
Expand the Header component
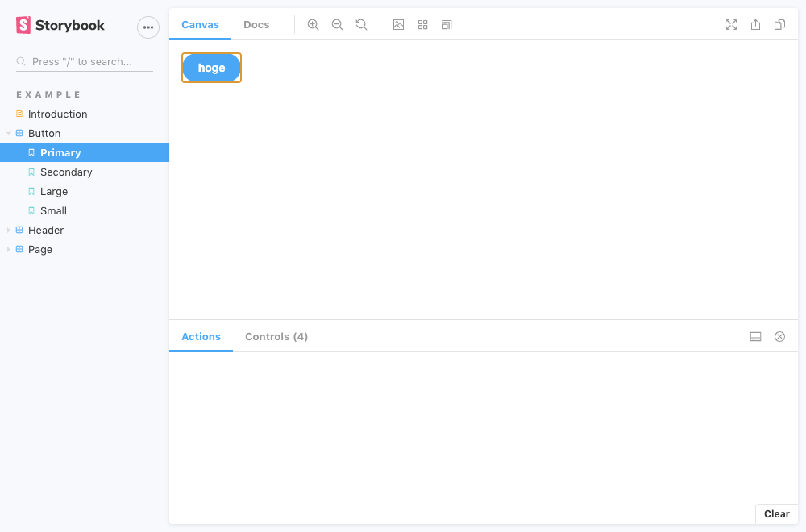coord(9,231)
